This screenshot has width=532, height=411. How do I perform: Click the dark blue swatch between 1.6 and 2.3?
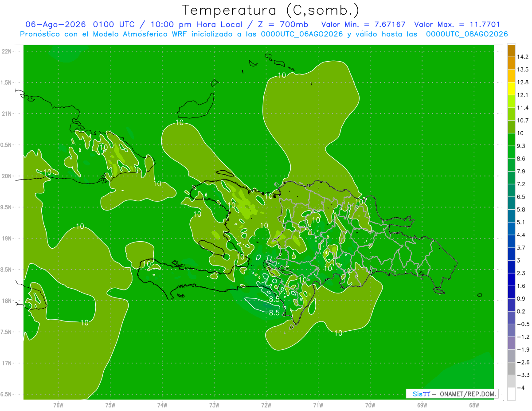pos(511,279)
